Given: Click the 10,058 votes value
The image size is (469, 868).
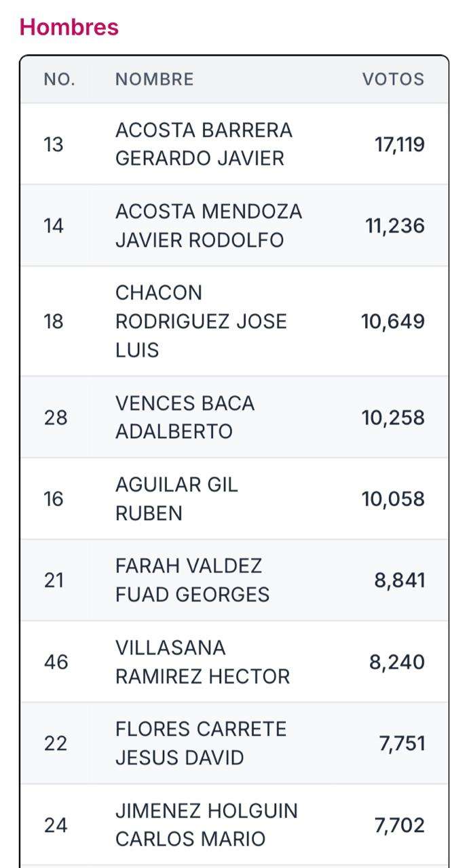Looking at the screenshot, I should [x=393, y=499].
